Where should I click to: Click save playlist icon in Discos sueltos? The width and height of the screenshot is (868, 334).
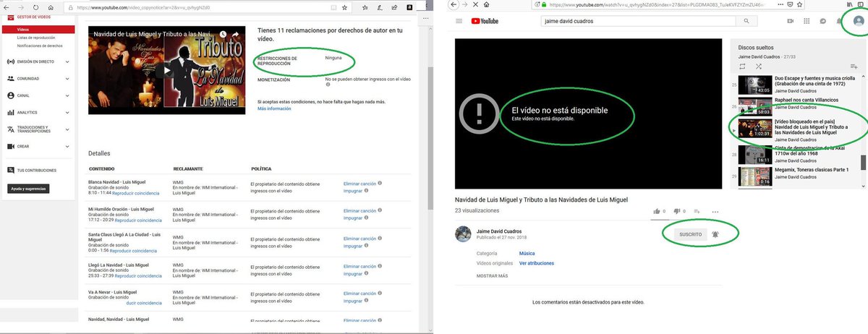(x=853, y=67)
